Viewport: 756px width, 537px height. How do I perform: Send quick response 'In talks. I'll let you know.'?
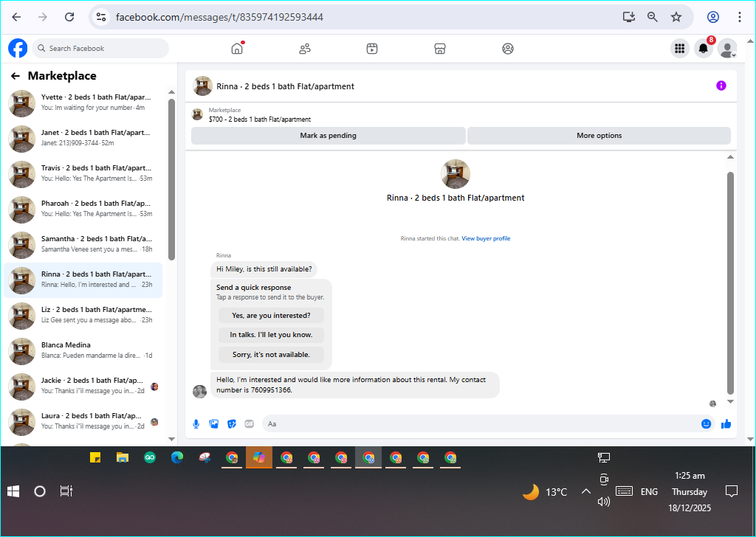pos(271,335)
